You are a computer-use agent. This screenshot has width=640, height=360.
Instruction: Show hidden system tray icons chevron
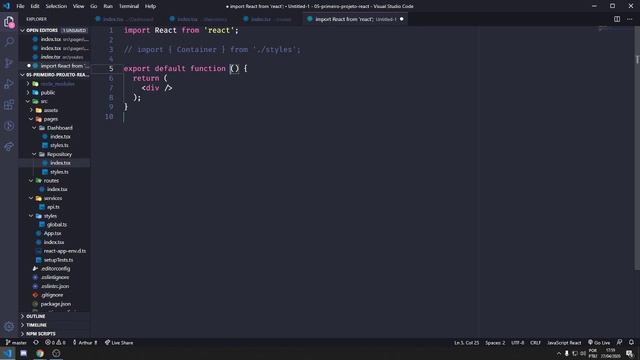(558, 354)
